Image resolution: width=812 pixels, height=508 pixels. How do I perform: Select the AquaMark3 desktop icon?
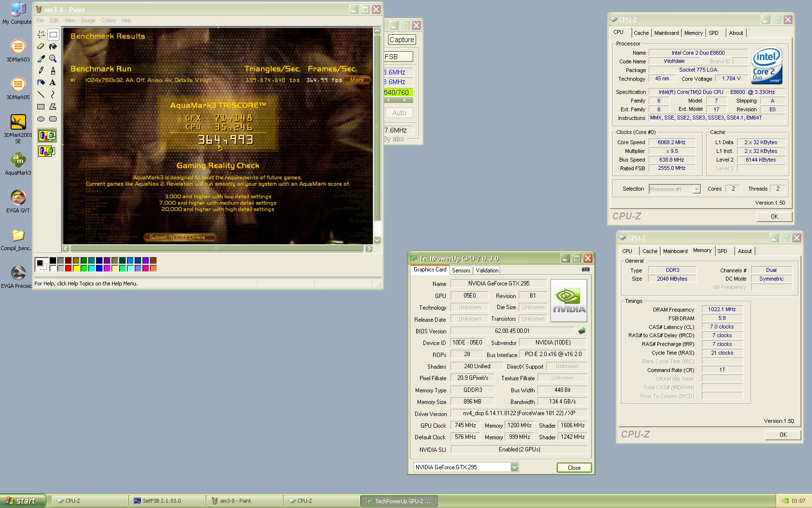(x=18, y=164)
